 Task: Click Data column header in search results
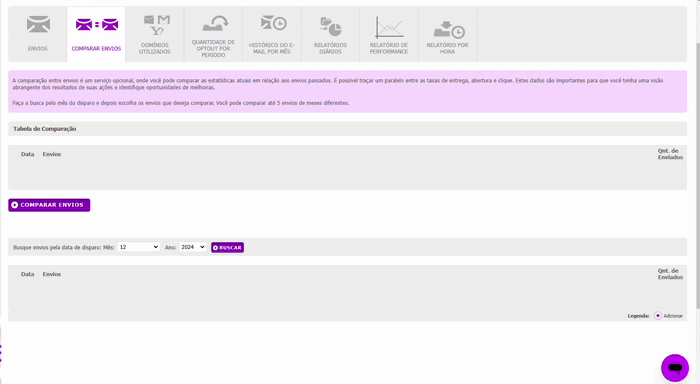click(x=28, y=274)
